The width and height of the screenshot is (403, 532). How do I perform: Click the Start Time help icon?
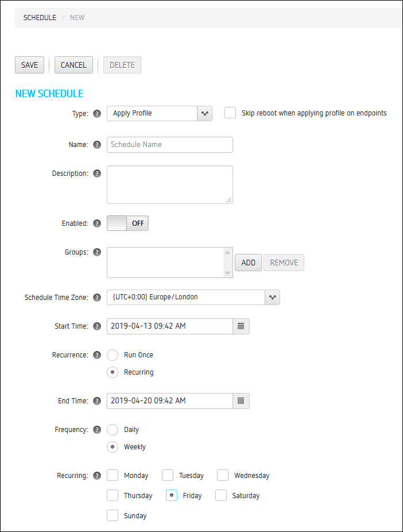coord(97,326)
